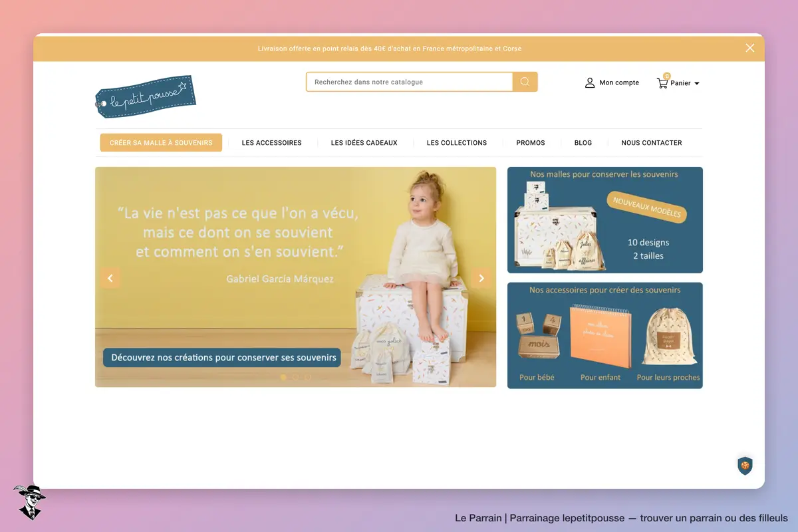
Task: Click the orange photo album image
Action: pos(600,336)
